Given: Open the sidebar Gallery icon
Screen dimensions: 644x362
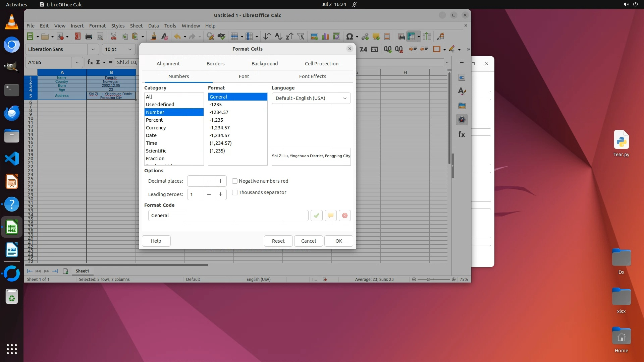Looking at the screenshot, I should point(462,106).
